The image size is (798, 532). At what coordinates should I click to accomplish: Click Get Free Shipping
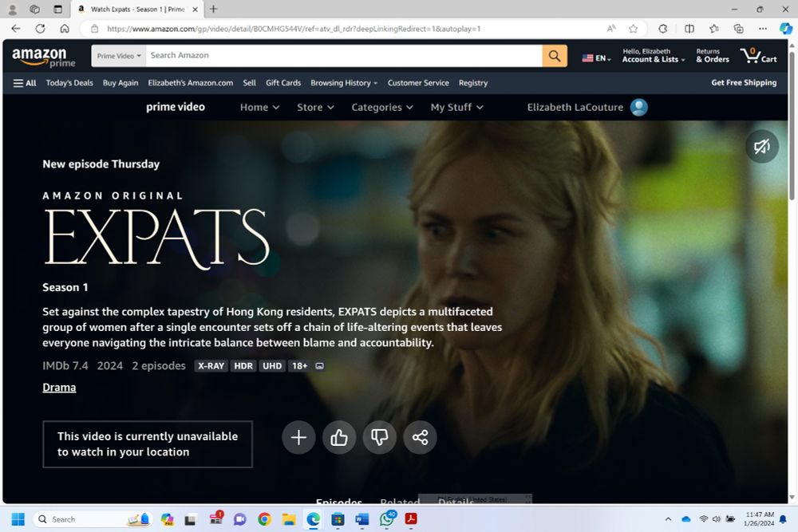pos(744,82)
